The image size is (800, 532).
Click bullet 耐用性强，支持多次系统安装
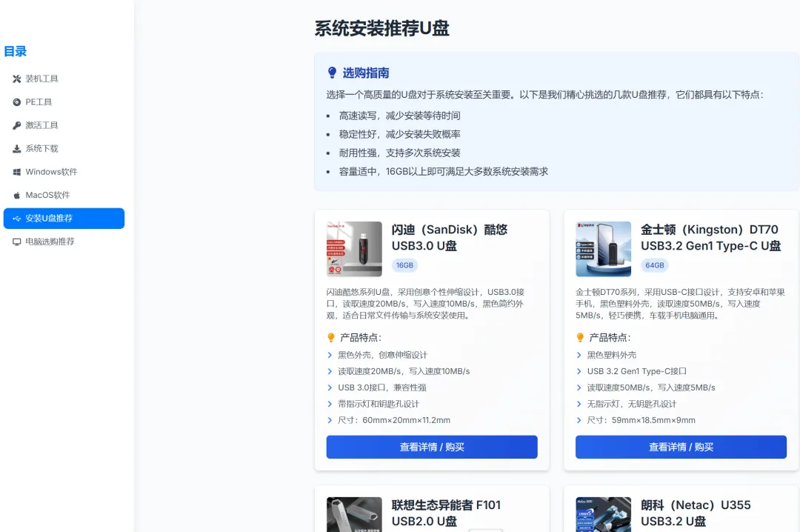399,153
